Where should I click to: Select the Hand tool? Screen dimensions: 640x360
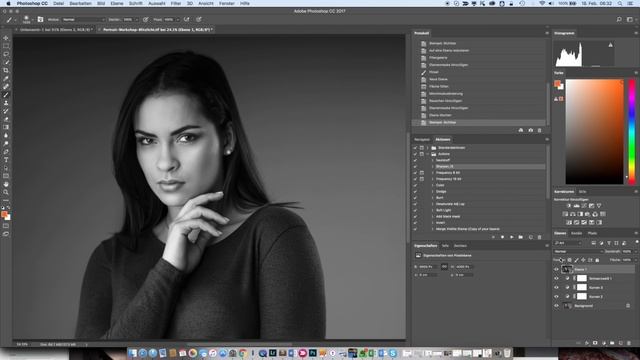[6, 184]
